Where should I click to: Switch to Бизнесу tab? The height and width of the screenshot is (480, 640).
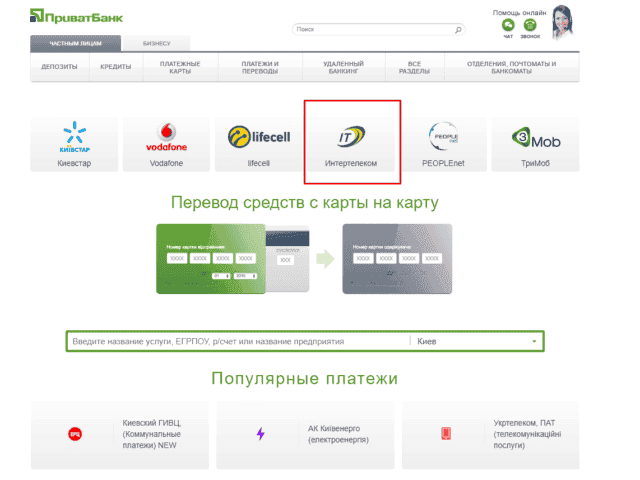click(x=156, y=44)
